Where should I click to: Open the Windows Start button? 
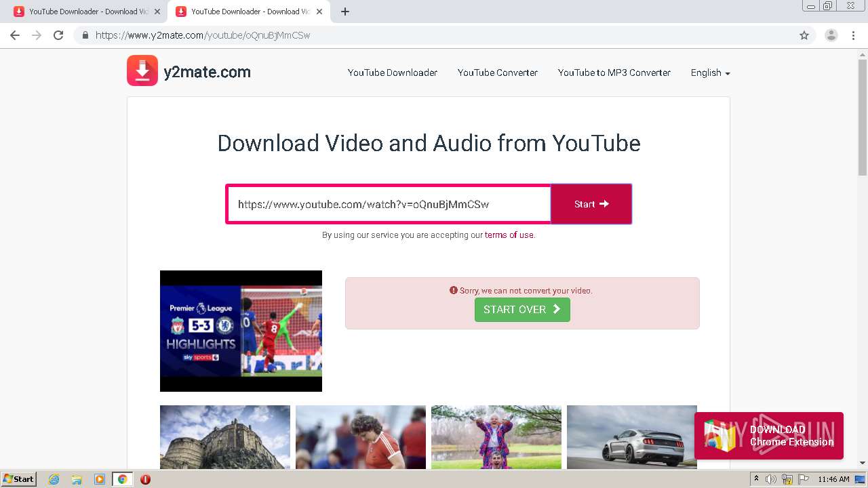[19, 479]
